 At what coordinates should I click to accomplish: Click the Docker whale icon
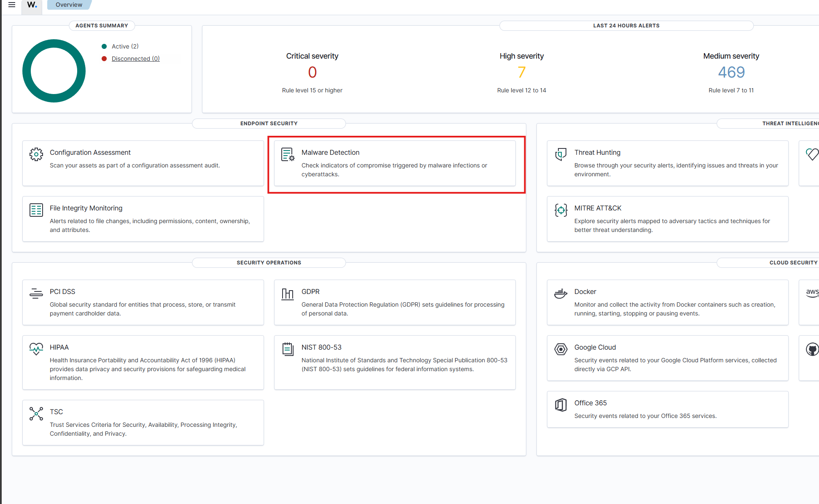click(x=560, y=293)
